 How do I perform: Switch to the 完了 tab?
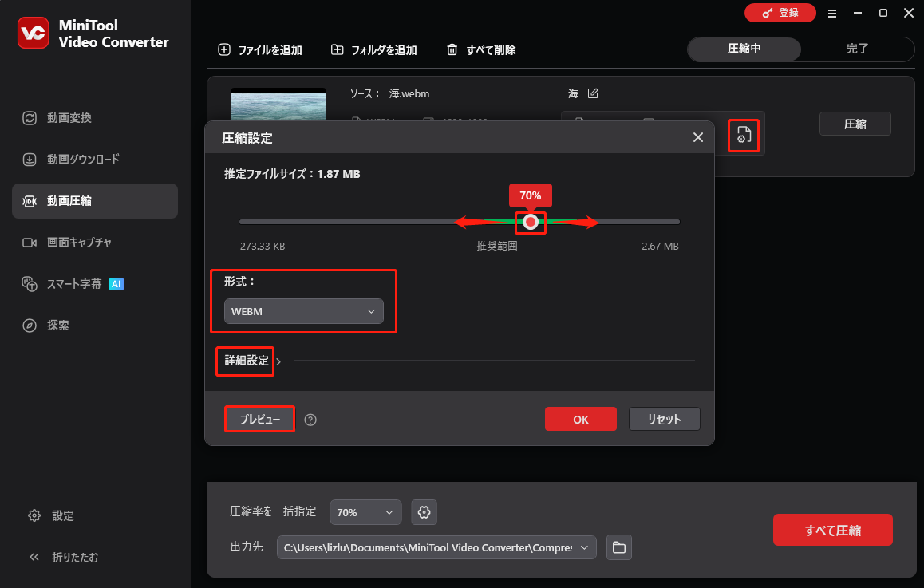tap(858, 49)
